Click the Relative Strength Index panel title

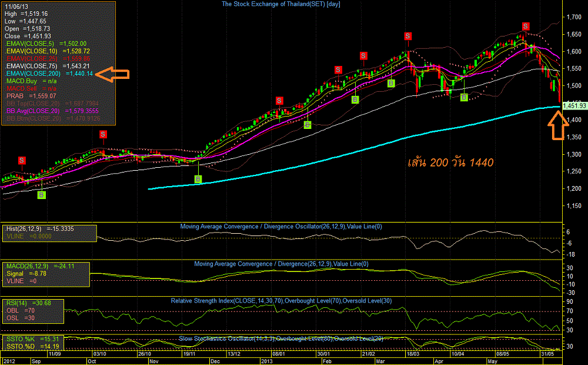tap(281, 301)
